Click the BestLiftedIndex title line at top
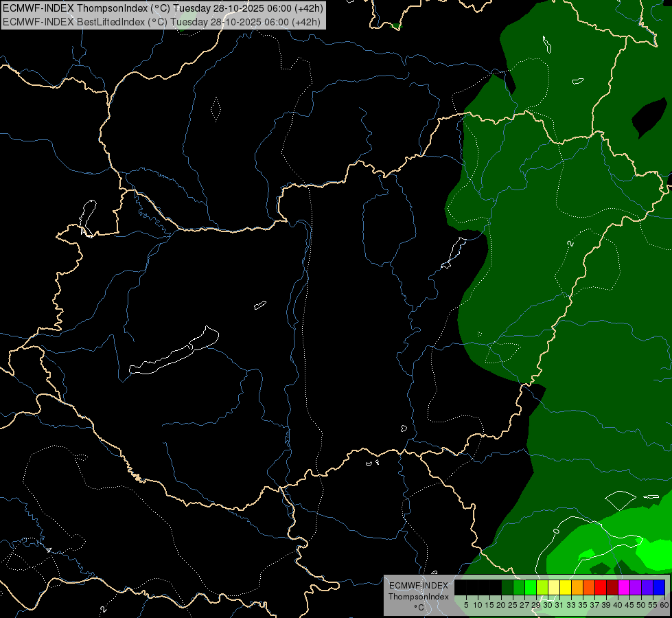 point(161,22)
